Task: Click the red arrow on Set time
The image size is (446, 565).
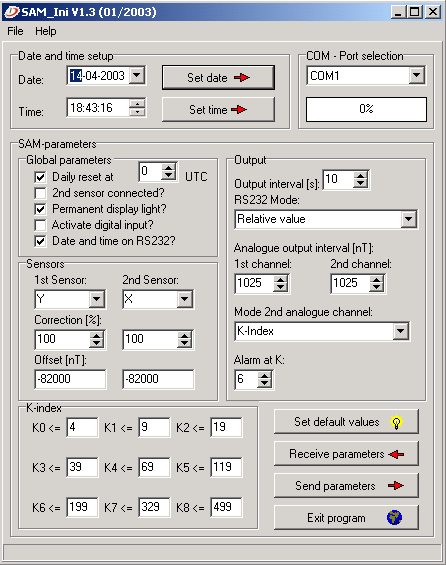Action: click(239, 110)
